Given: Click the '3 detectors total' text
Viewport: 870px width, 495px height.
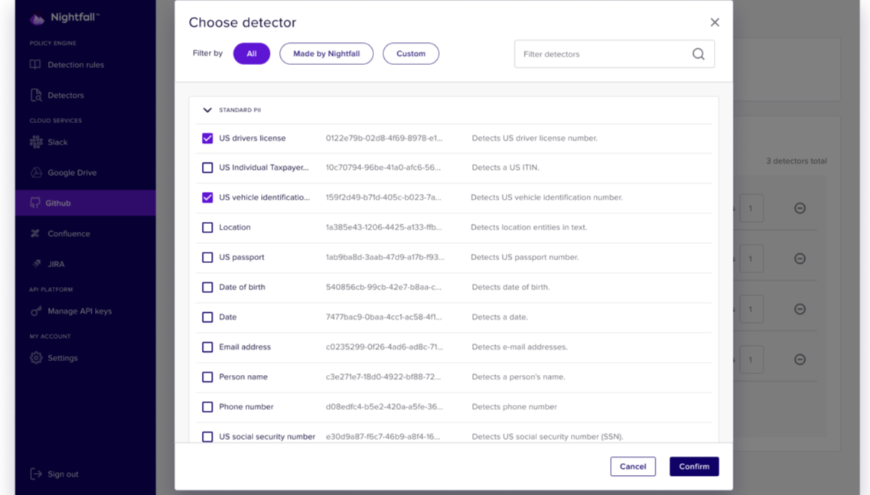Looking at the screenshot, I should [796, 161].
